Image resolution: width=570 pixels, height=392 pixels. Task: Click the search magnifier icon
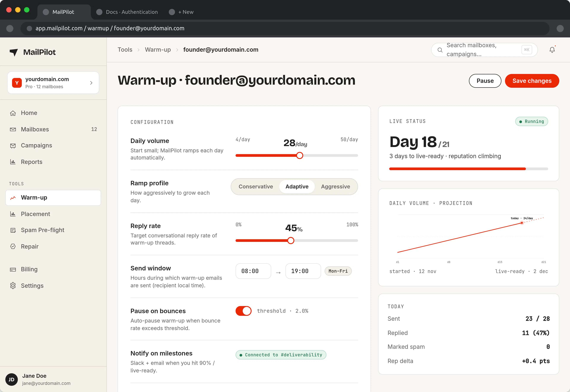click(x=440, y=50)
